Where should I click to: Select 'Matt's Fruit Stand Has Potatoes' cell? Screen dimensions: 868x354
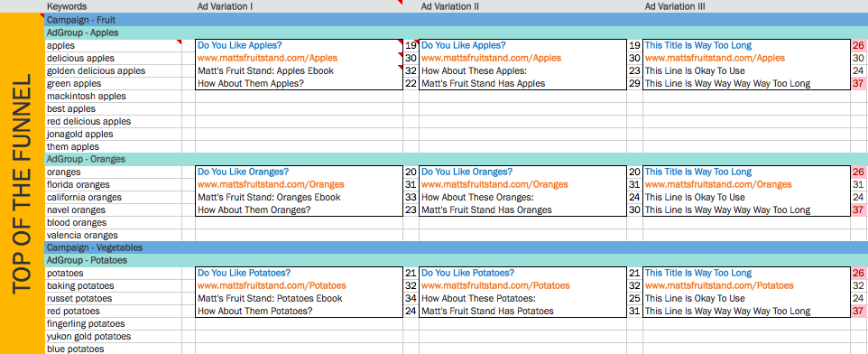pyautogui.click(x=522, y=312)
